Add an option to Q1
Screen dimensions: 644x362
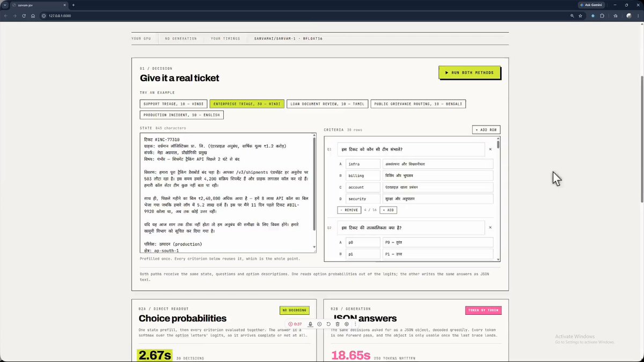pos(389,210)
